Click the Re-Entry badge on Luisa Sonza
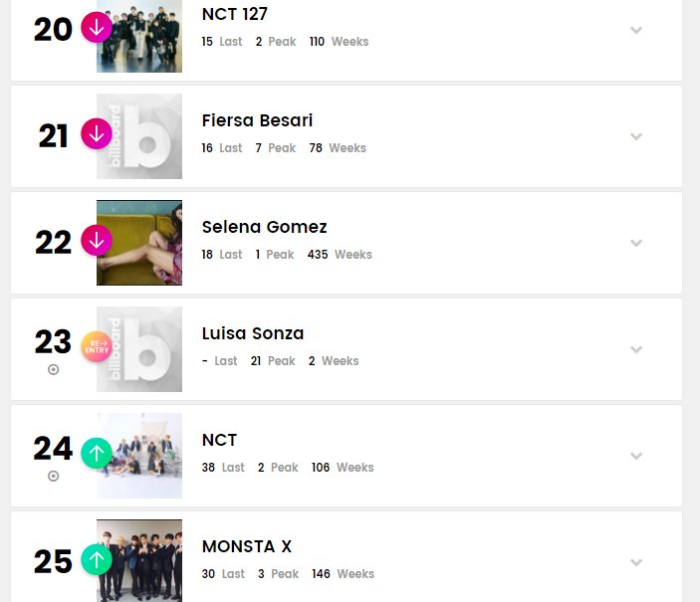700x602 pixels. pyautogui.click(x=97, y=346)
